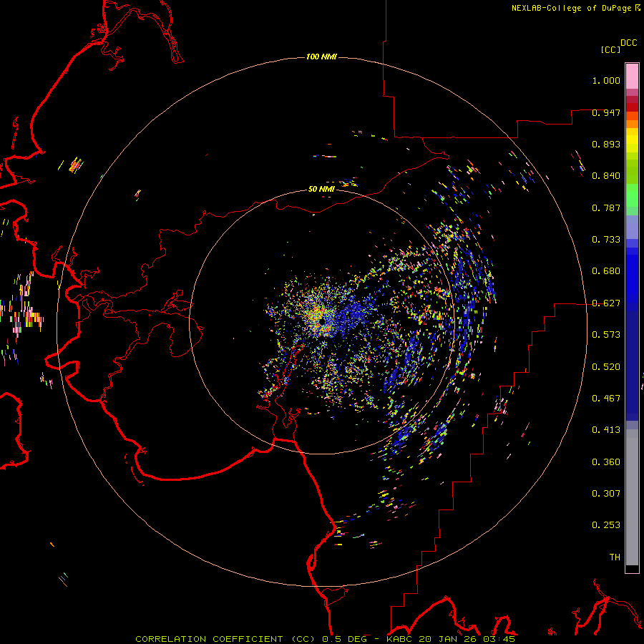644x644 pixels.
Task: Click the 0.253 scale value
Action: point(606,525)
